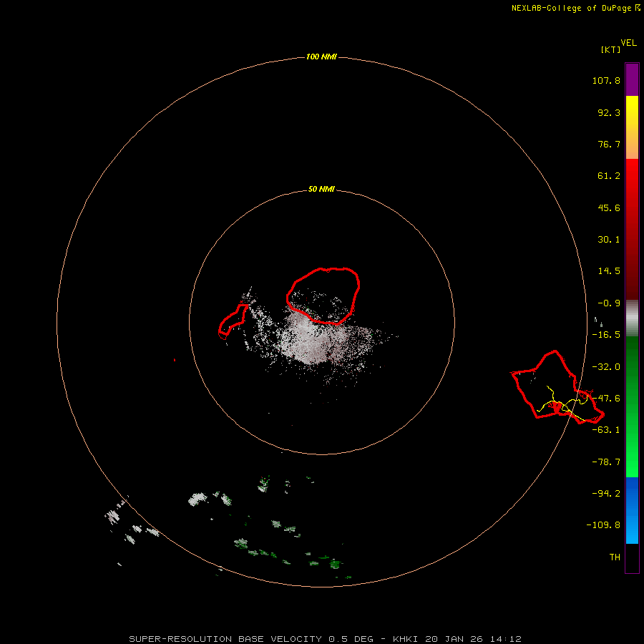Image resolution: width=644 pixels, height=644 pixels.
Task: Click the 76.7 velocity scale value
Action: coord(609,144)
